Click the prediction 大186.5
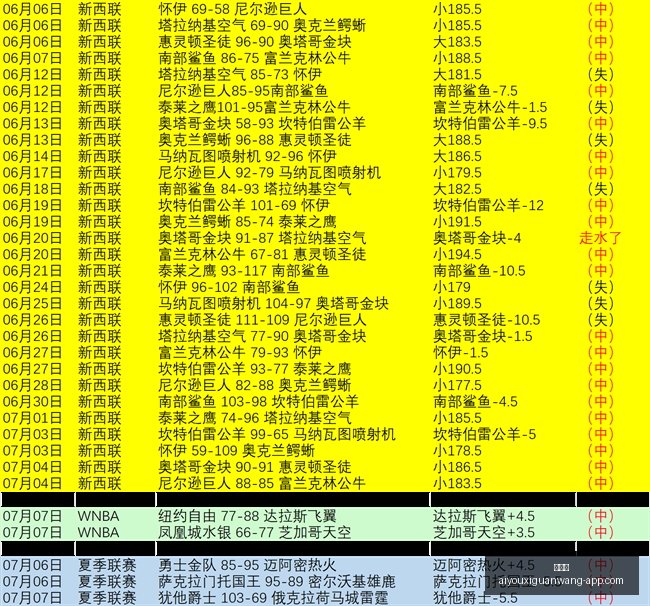The width and height of the screenshot is (650, 606). point(457,156)
